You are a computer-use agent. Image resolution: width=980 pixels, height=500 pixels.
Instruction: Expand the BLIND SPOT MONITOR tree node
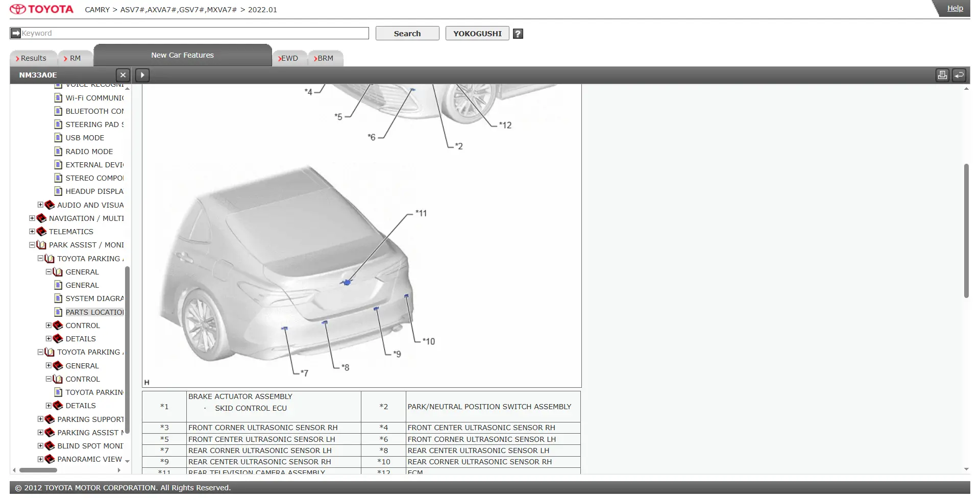[x=40, y=445]
